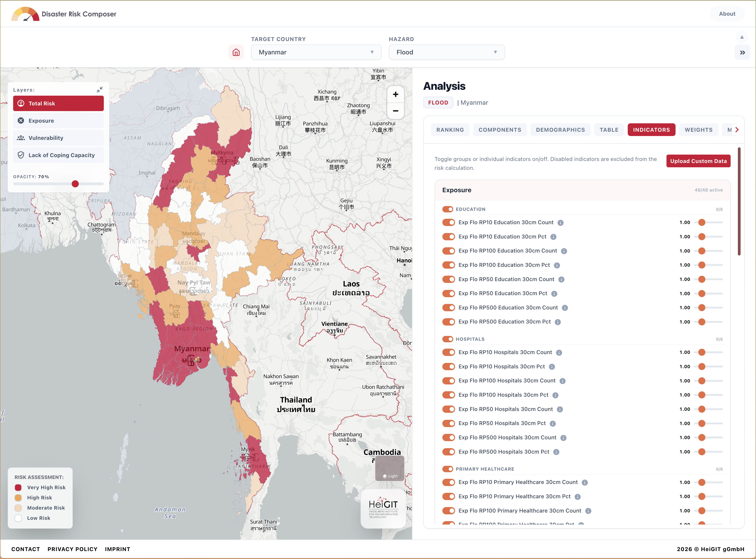Zoom out of the map with minus
The height and width of the screenshot is (559, 756).
pos(395,111)
